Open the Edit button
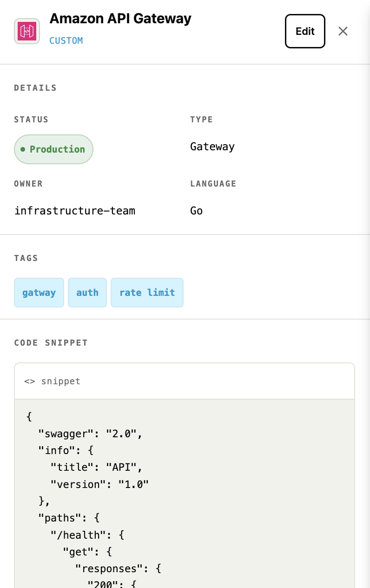 click(x=305, y=31)
